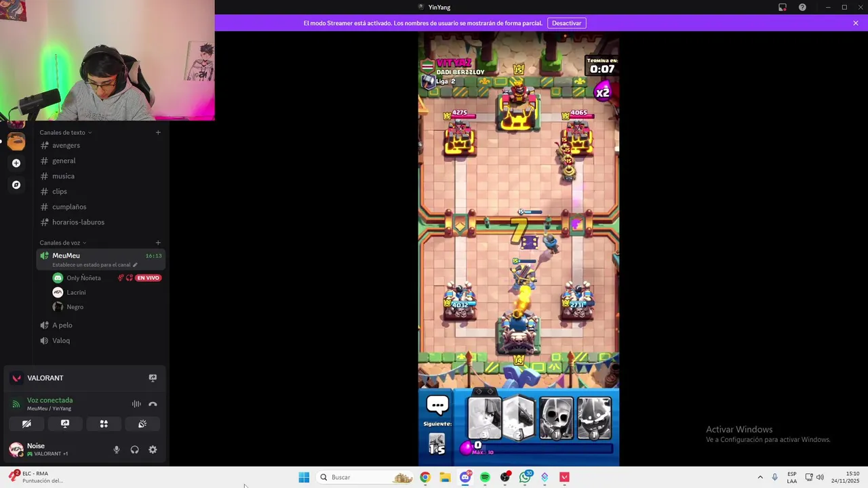Open the musica text channel
Image resolution: width=868 pixels, height=488 pixels.
point(100,176)
